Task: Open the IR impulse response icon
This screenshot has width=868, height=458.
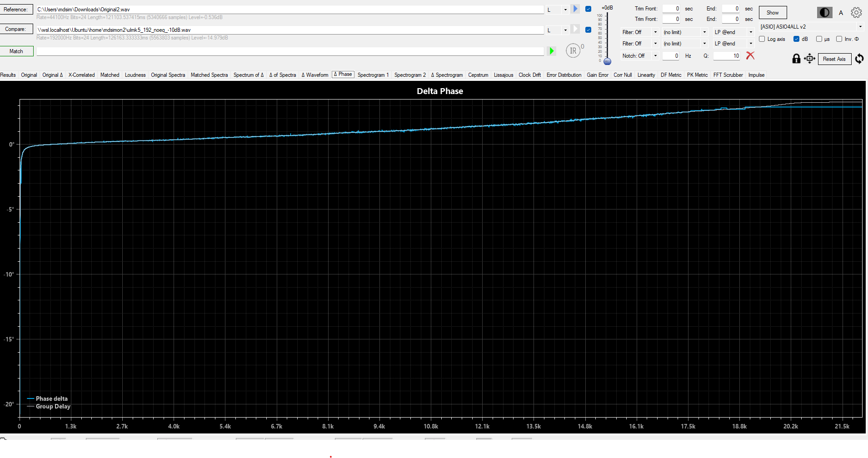Action: [x=573, y=50]
